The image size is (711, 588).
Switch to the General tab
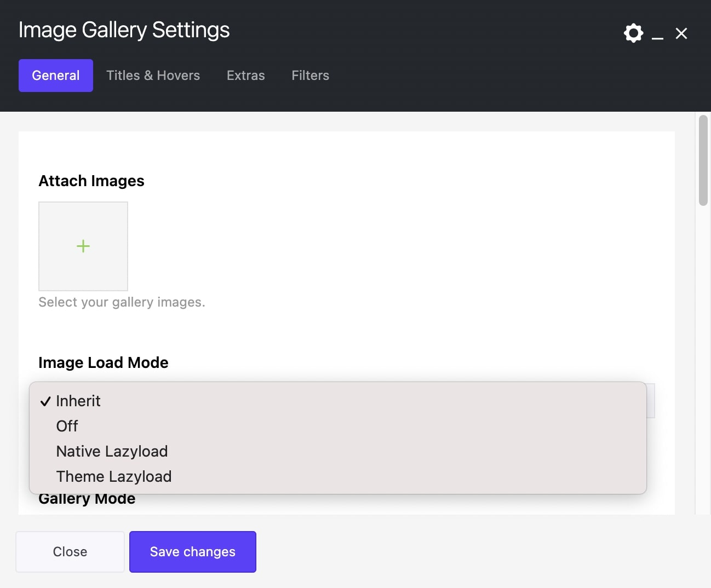click(x=56, y=76)
